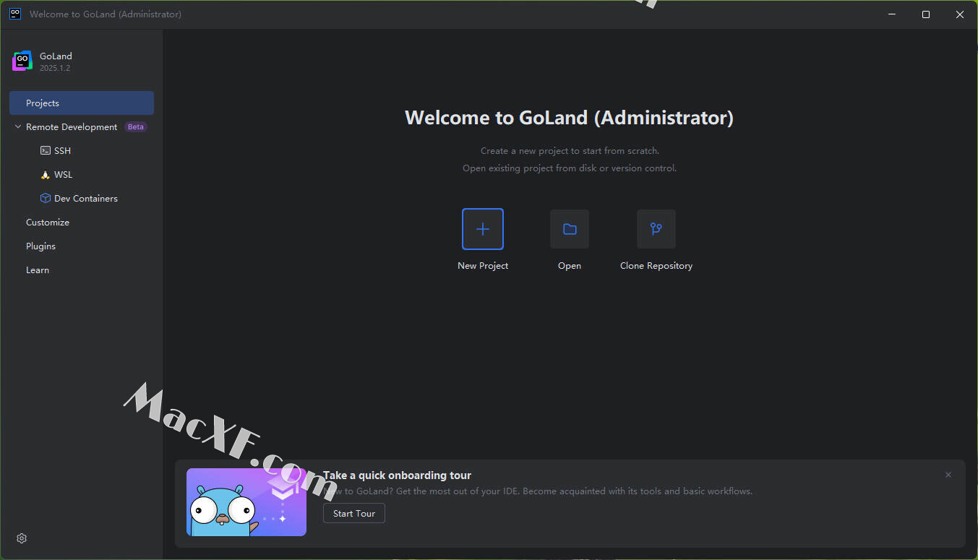Click the Open label under folder icon
Image resolution: width=978 pixels, height=560 pixels.
coord(570,266)
